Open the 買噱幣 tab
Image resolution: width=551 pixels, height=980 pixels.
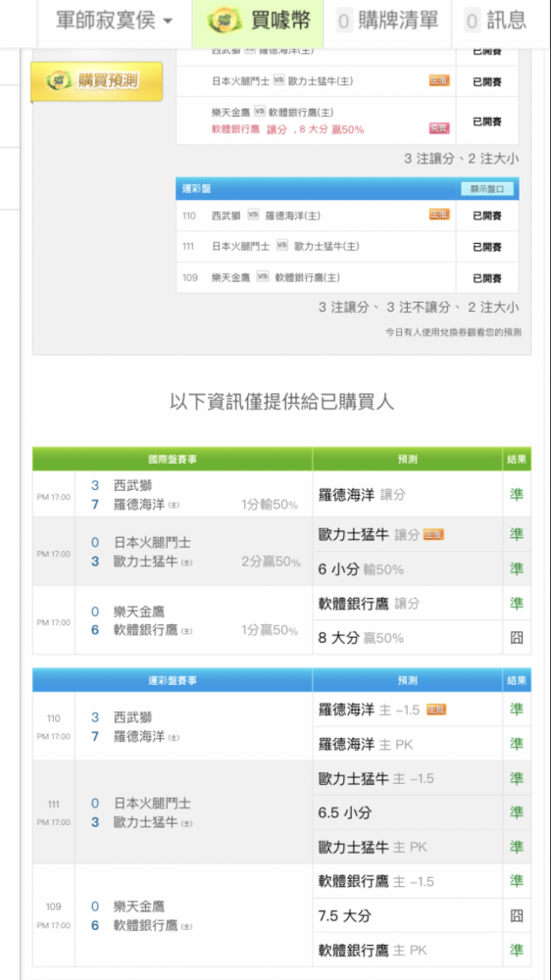click(x=258, y=23)
